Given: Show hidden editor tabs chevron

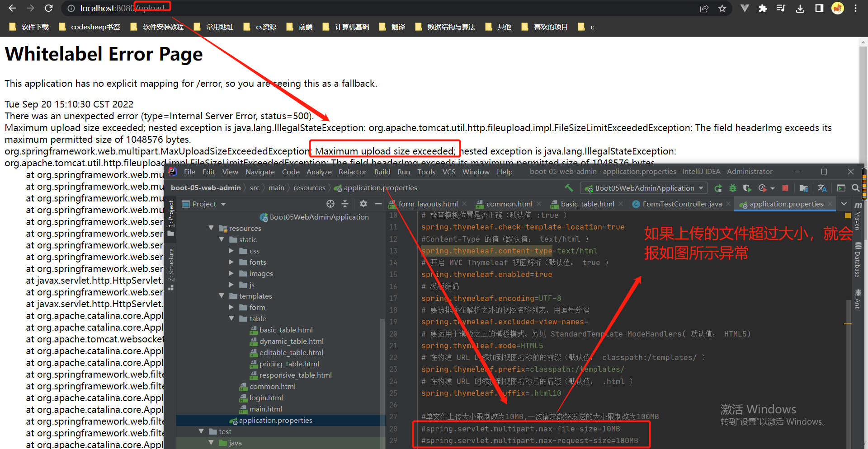Looking at the screenshot, I should (x=844, y=204).
